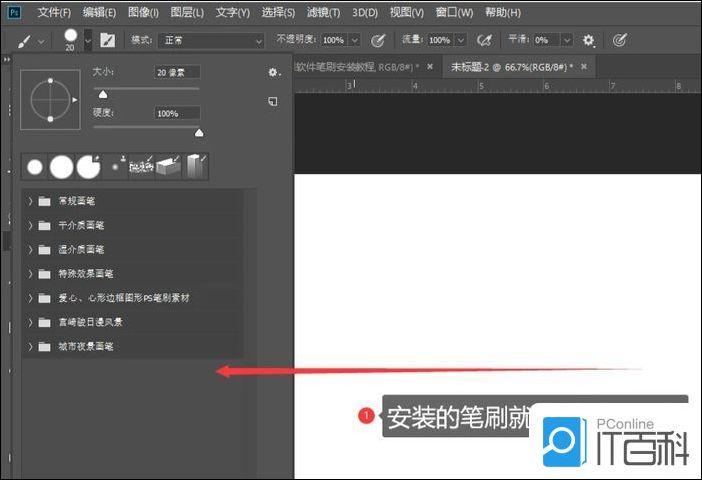
Task: Expand the 湿介质画笔 folder chevron
Action: point(30,249)
